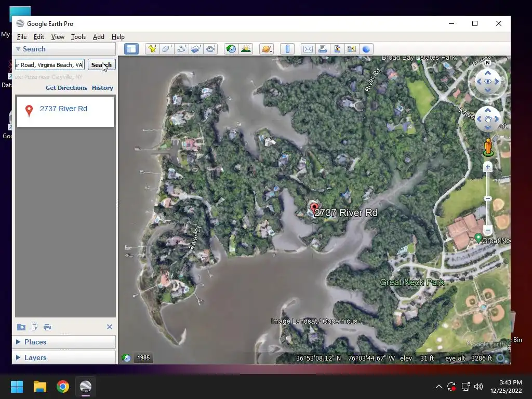
Task: Open the Windows Start menu
Action: (x=17, y=387)
